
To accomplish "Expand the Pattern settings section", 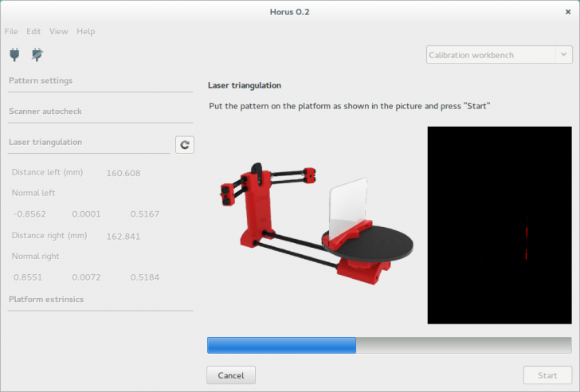I will [41, 80].
